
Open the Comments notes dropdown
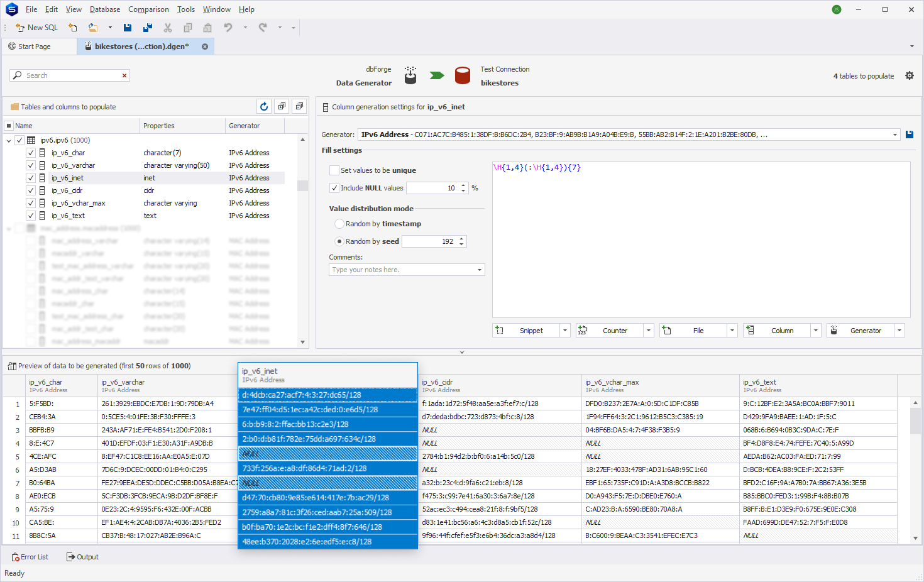(480, 270)
